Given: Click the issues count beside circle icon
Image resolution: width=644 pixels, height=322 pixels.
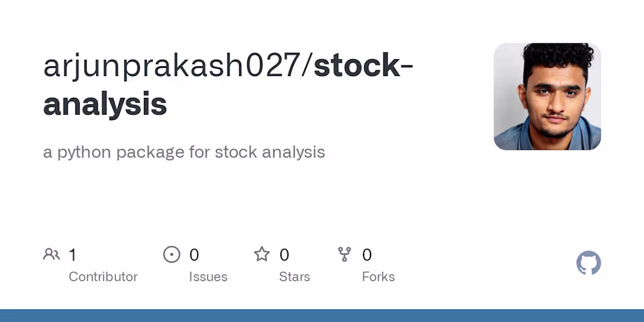Looking at the screenshot, I should [194, 255].
